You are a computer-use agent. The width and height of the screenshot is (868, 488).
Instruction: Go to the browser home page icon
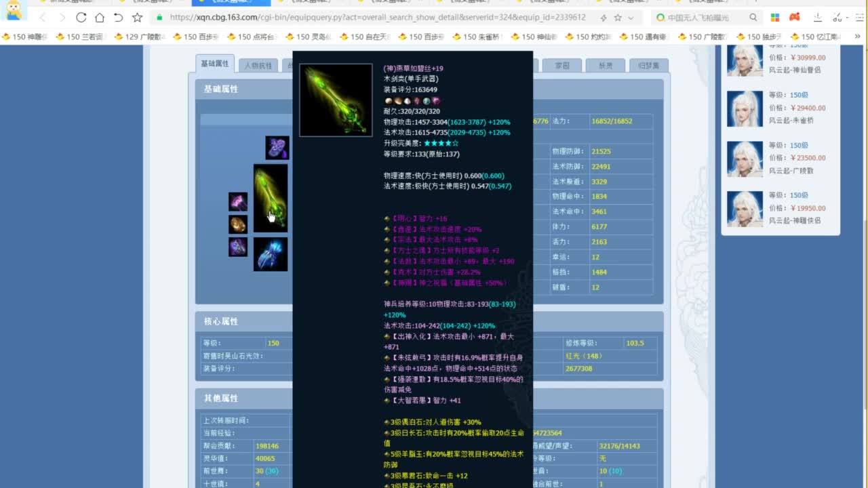(100, 18)
